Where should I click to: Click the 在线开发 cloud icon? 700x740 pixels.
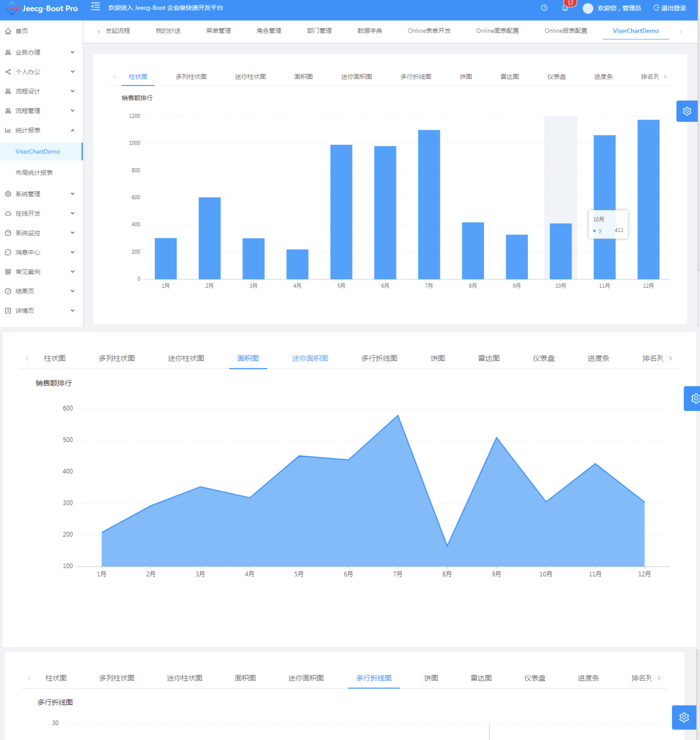click(8, 213)
